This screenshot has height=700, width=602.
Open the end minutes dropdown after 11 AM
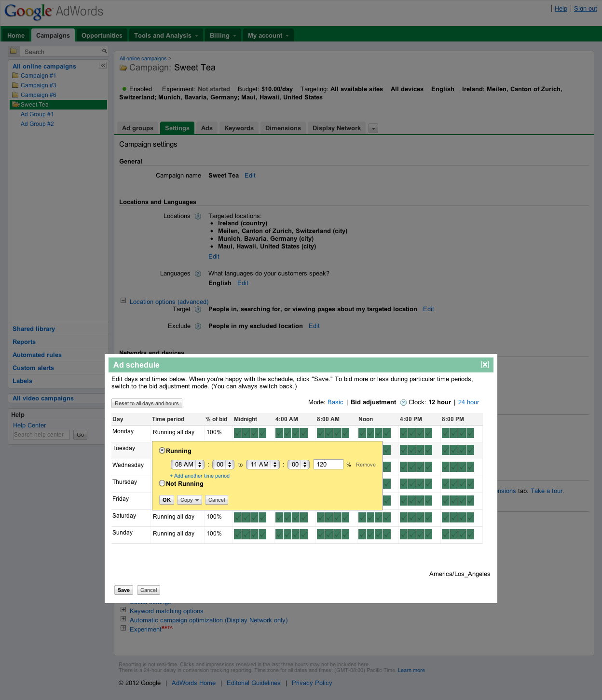coord(299,465)
